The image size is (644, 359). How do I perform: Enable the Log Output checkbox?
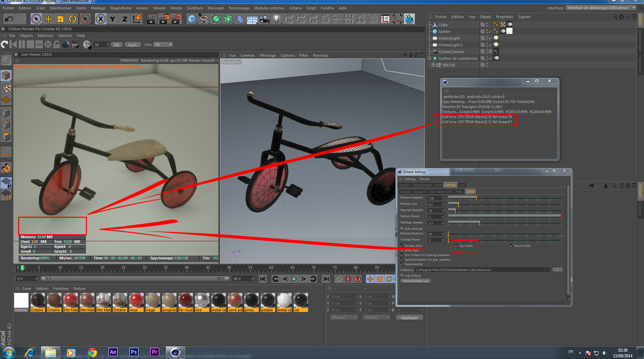point(402,275)
